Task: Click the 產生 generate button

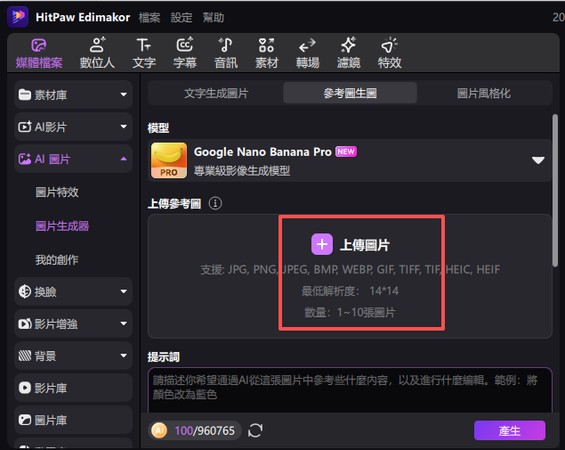Action: tap(510, 430)
